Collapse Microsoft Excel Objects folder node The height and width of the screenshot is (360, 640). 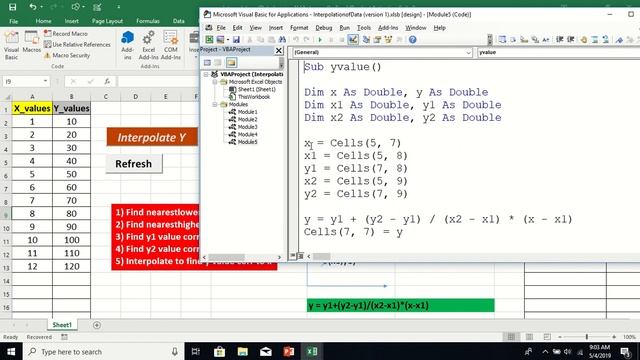tap(215, 82)
